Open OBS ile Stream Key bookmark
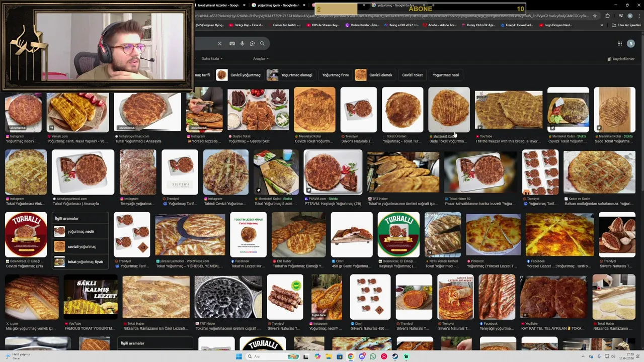This screenshot has height=362, width=644. click(x=323, y=25)
